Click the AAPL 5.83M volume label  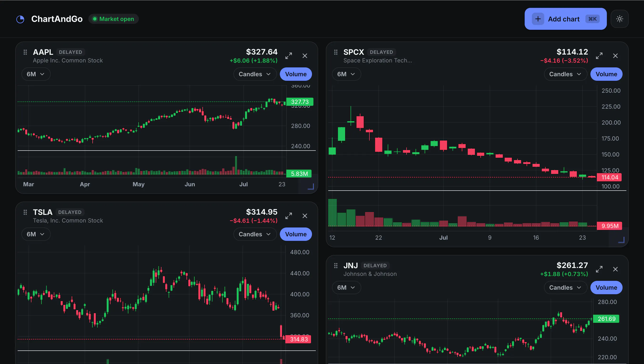[299, 173]
